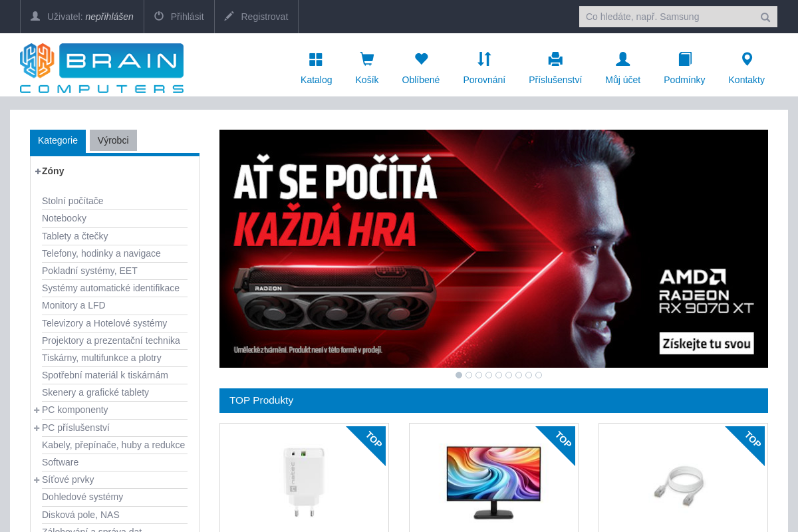Click the Přihlásit login button
This screenshot has width=798, height=532.
click(178, 16)
